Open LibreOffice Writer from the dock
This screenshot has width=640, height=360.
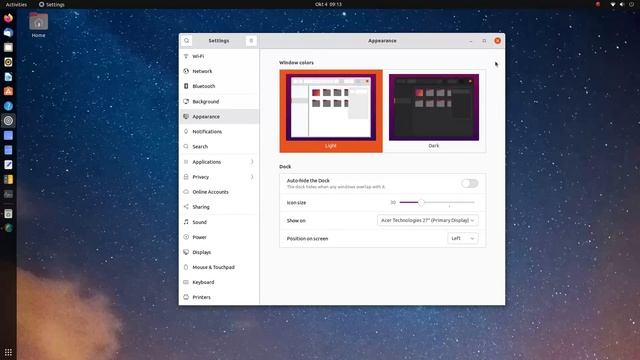coord(8,77)
